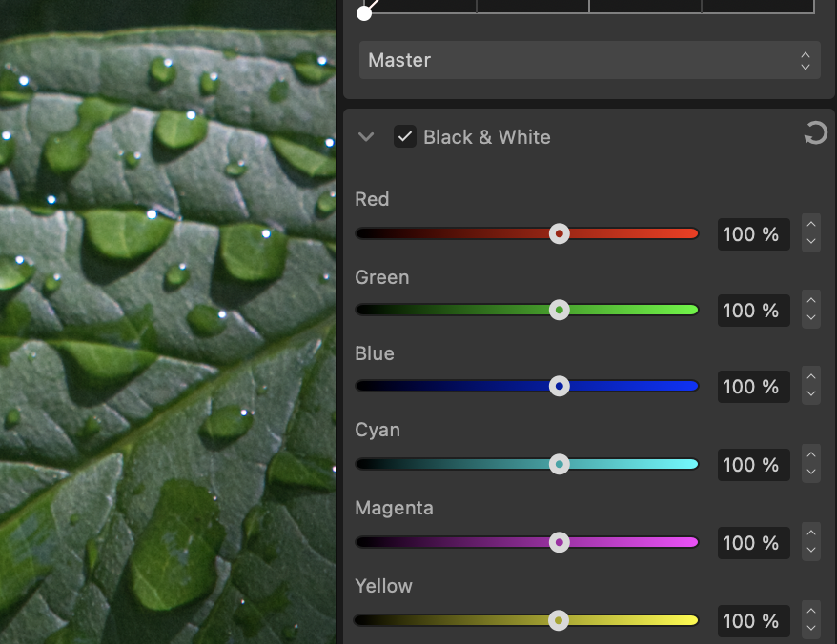Decrease Cyan value with stepper down arrow
Viewport: 837px width, 644px height.
click(x=810, y=473)
